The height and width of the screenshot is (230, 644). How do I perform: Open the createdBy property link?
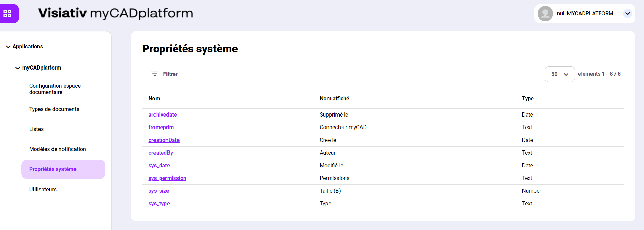tap(161, 153)
